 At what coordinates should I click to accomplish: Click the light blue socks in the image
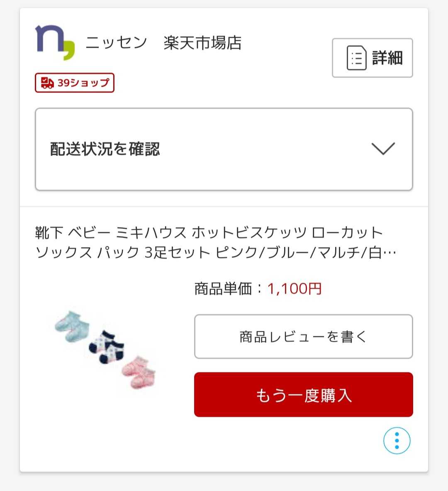click(x=72, y=326)
